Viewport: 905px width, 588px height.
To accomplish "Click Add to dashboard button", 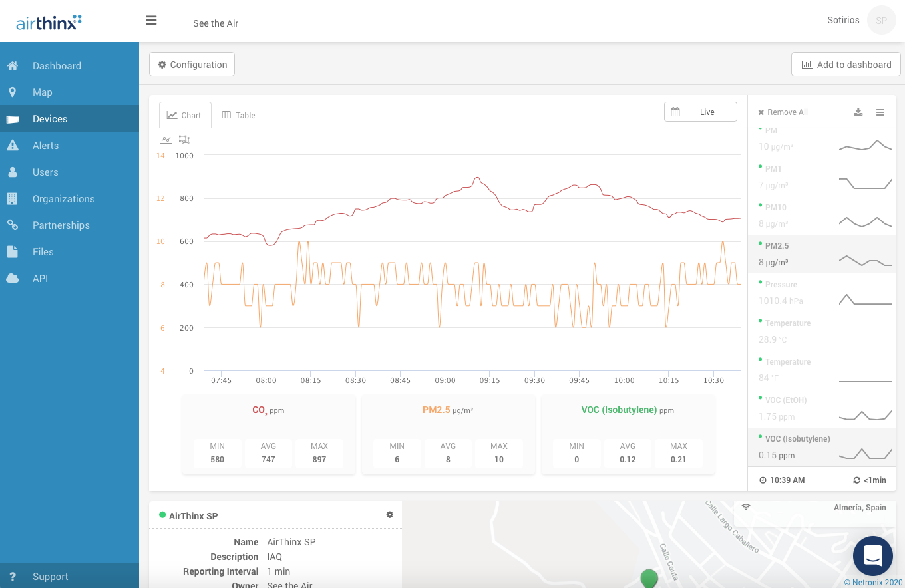I will (846, 65).
